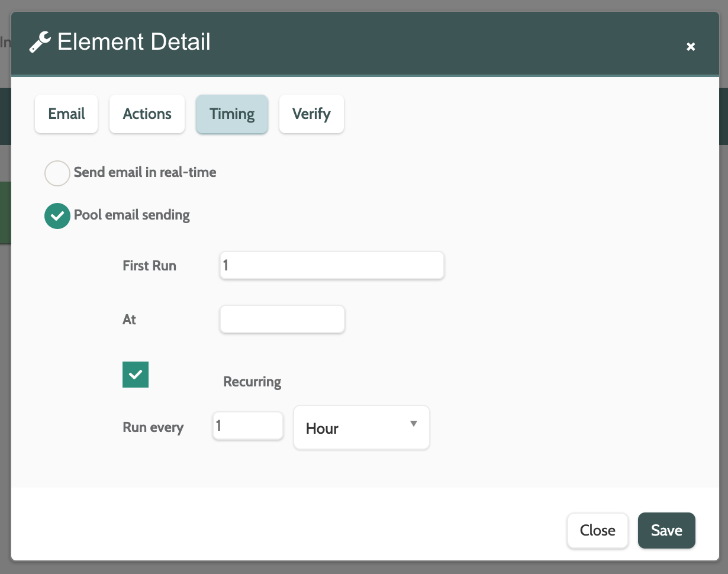Uncheck the Recurring checkbox
This screenshot has width=728, height=574.
tap(136, 375)
